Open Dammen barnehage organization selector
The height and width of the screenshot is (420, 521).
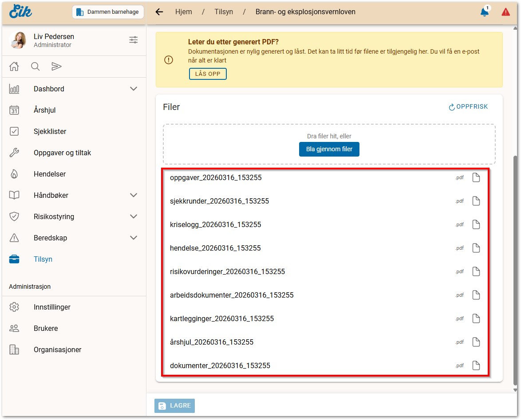(108, 12)
